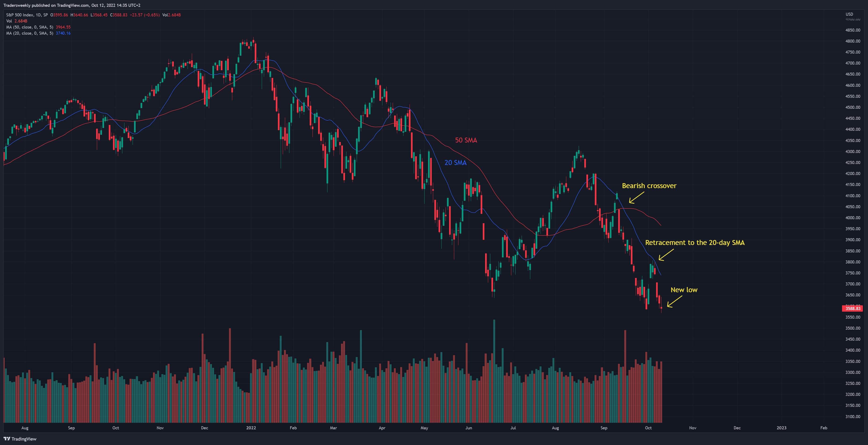The width and height of the screenshot is (868, 445).
Task: Click the high value H3640.66
Action: click(79, 15)
